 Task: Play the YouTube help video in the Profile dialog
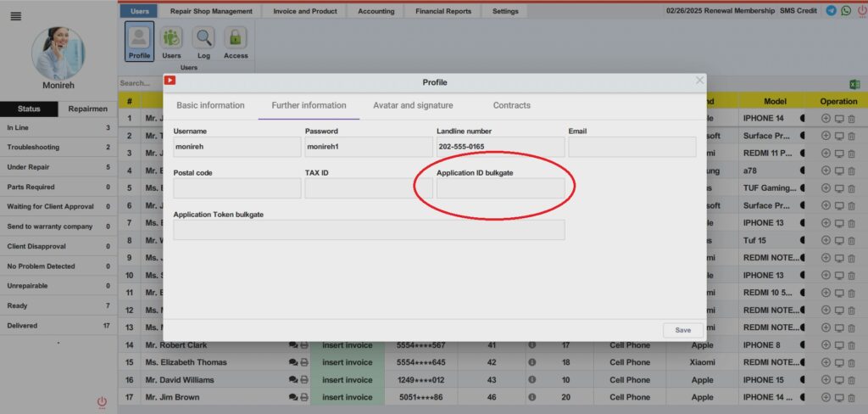tap(170, 81)
